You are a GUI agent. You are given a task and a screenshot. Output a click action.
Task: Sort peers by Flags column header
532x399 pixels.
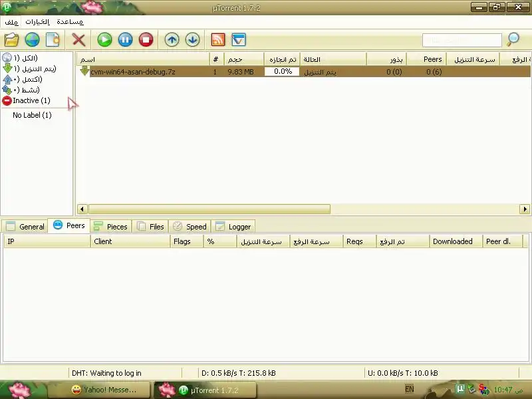point(187,241)
